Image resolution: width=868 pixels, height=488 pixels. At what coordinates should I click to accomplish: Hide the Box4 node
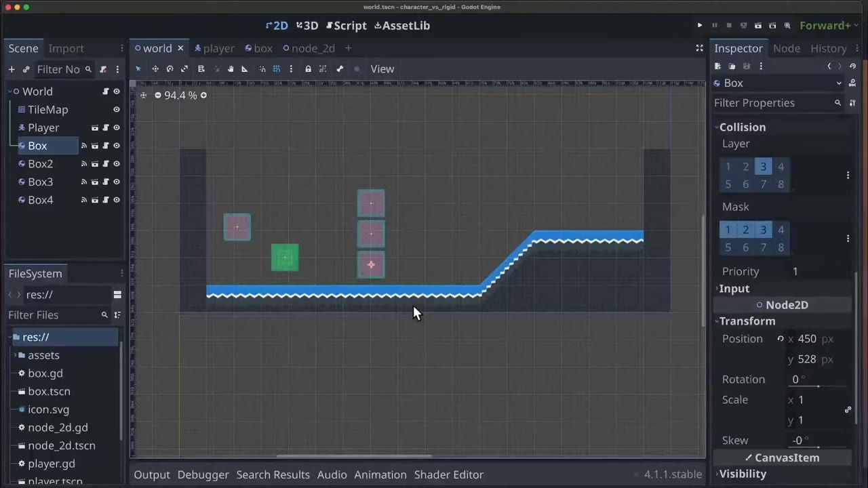116,200
